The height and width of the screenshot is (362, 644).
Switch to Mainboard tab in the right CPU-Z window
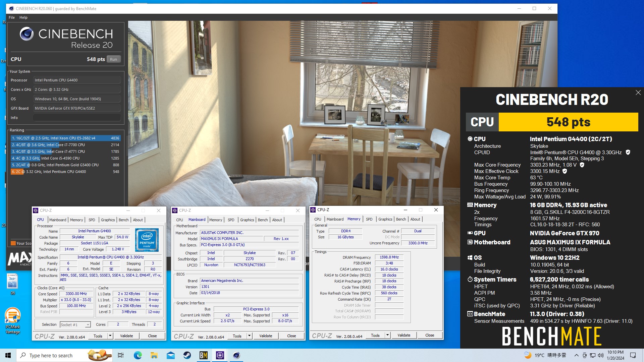pos(335,219)
